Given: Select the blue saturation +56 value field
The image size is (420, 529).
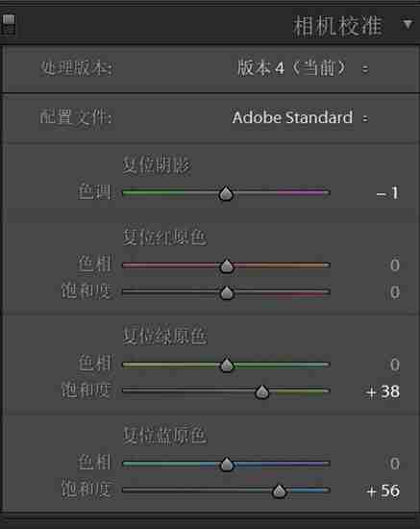Looking at the screenshot, I should [x=383, y=491].
